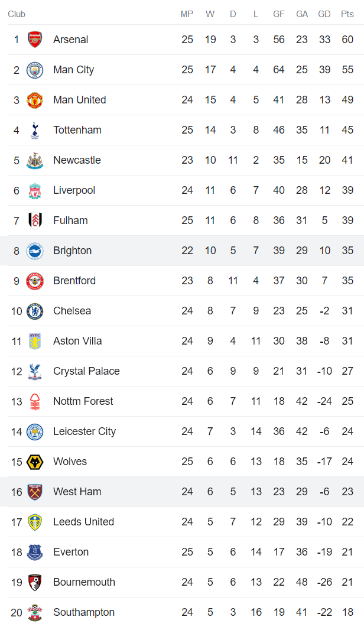Image resolution: width=364 pixels, height=630 pixels.
Task: Click the Tottenham cockerel crest
Action: 34,130
